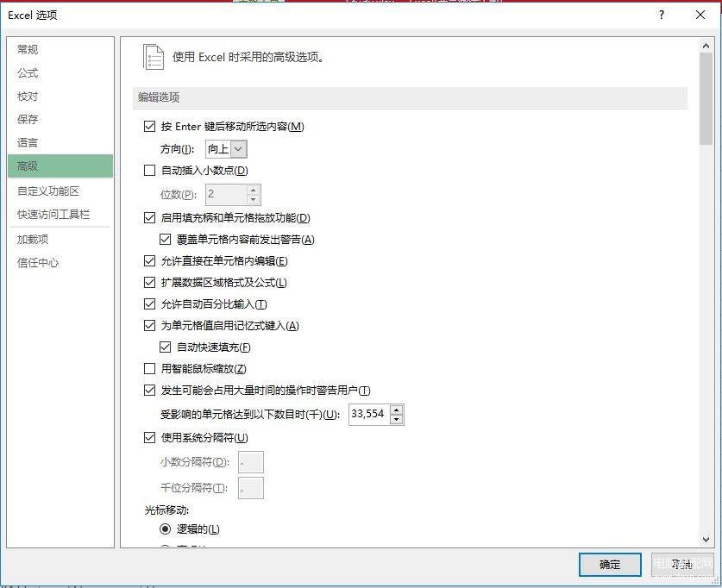The height and width of the screenshot is (588, 722).
Task: Increase affected cells count spinner arrow
Action: [x=397, y=410]
